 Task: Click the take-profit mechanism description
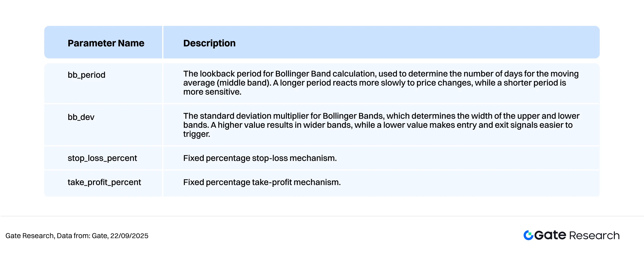click(262, 182)
